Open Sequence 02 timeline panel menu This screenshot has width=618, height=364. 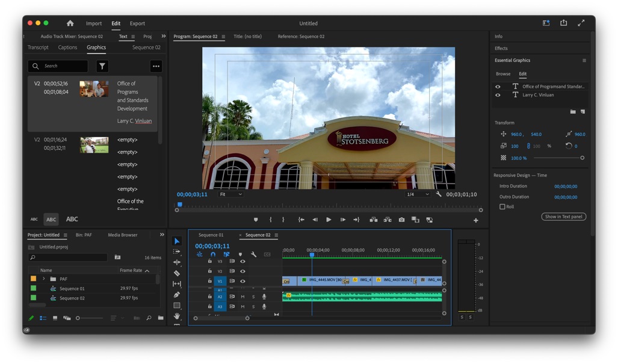276,235
